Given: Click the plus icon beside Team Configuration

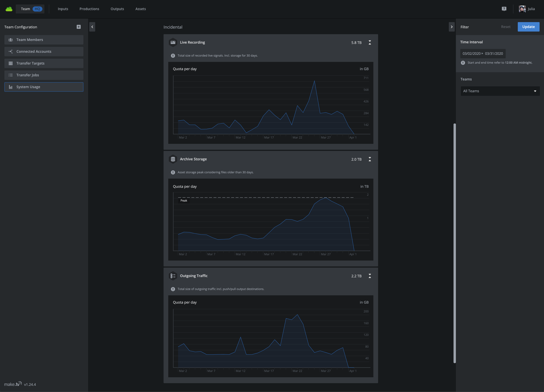Looking at the screenshot, I should tap(78, 27).
